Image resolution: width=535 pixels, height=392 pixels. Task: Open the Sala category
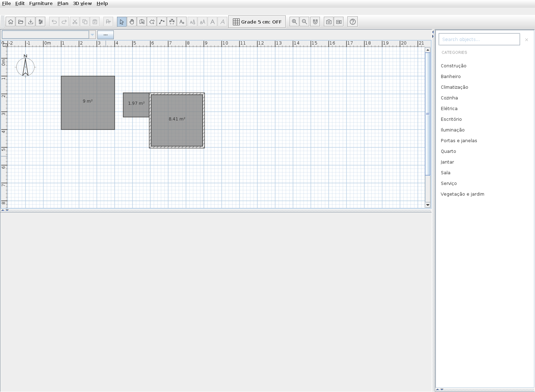click(445, 173)
